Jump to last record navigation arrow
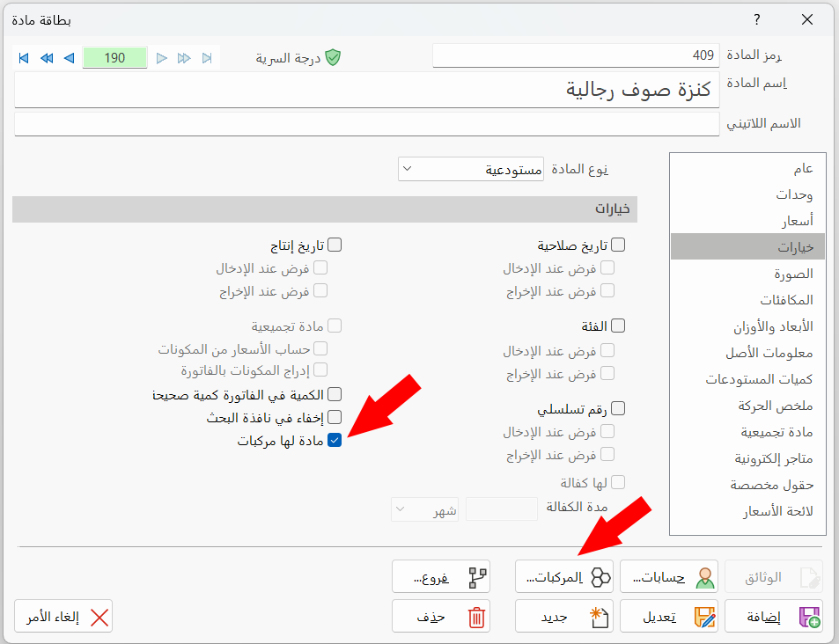This screenshot has height=644, width=839. (x=207, y=58)
